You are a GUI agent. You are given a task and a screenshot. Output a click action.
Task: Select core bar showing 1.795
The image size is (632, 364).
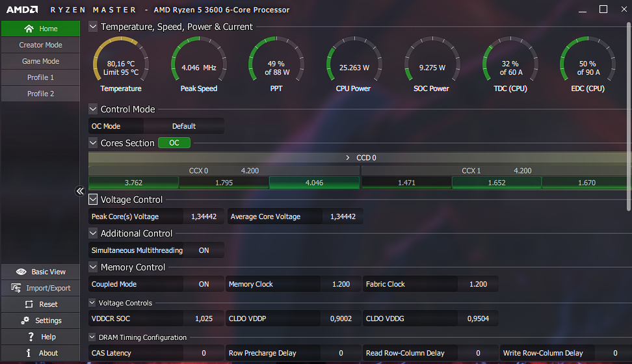(224, 183)
